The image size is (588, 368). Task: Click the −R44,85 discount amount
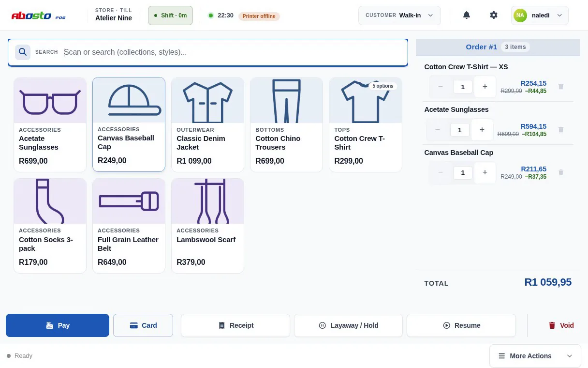click(536, 91)
